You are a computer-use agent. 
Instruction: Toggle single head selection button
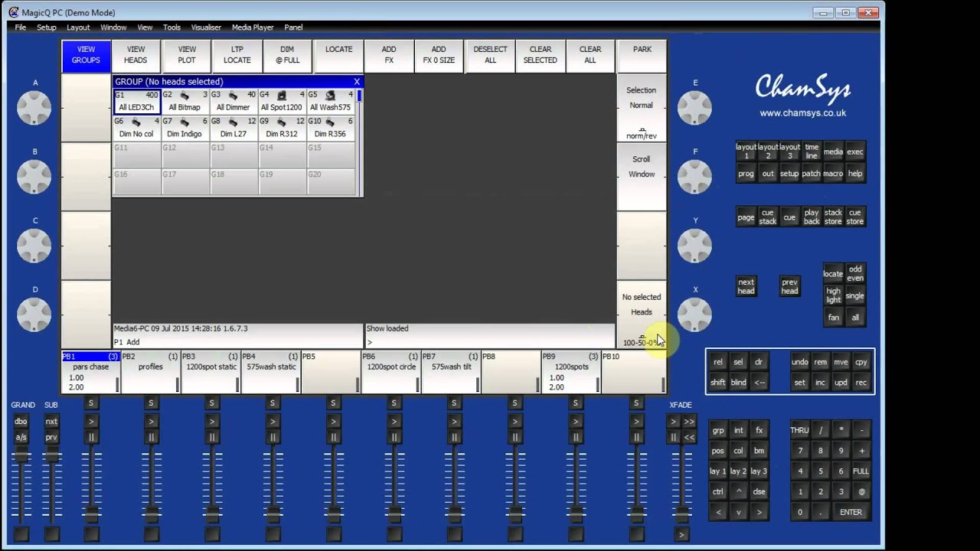point(855,295)
